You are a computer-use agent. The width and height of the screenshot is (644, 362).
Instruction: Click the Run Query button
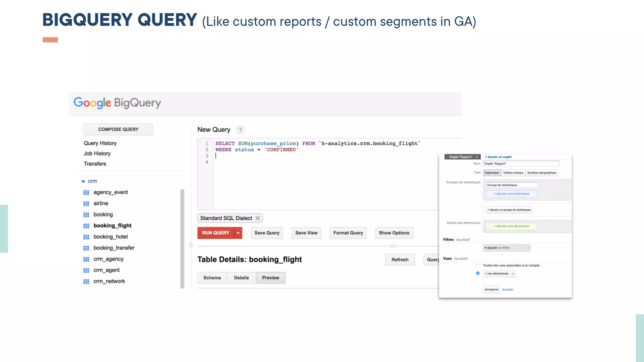pyautogui.click(x=216, y=233)
